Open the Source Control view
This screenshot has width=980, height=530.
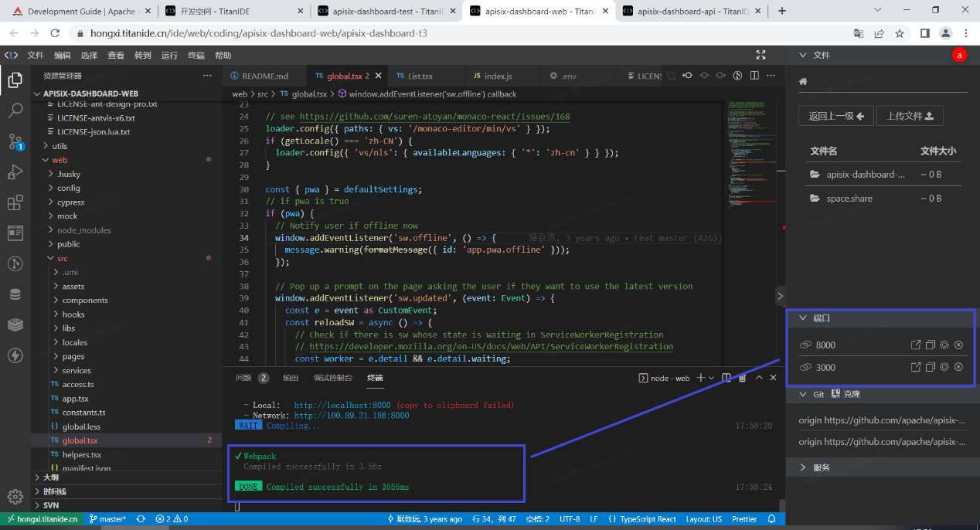tap(15, 142)
